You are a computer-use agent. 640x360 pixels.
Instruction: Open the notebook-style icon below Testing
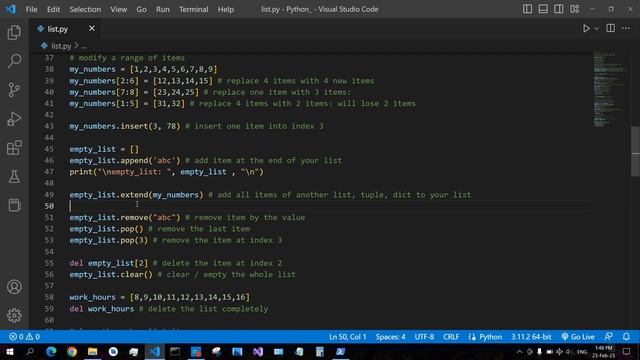coord(14,205)
